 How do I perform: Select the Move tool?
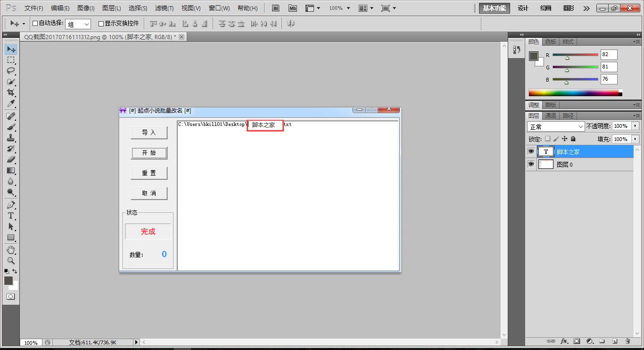point(11,49)
